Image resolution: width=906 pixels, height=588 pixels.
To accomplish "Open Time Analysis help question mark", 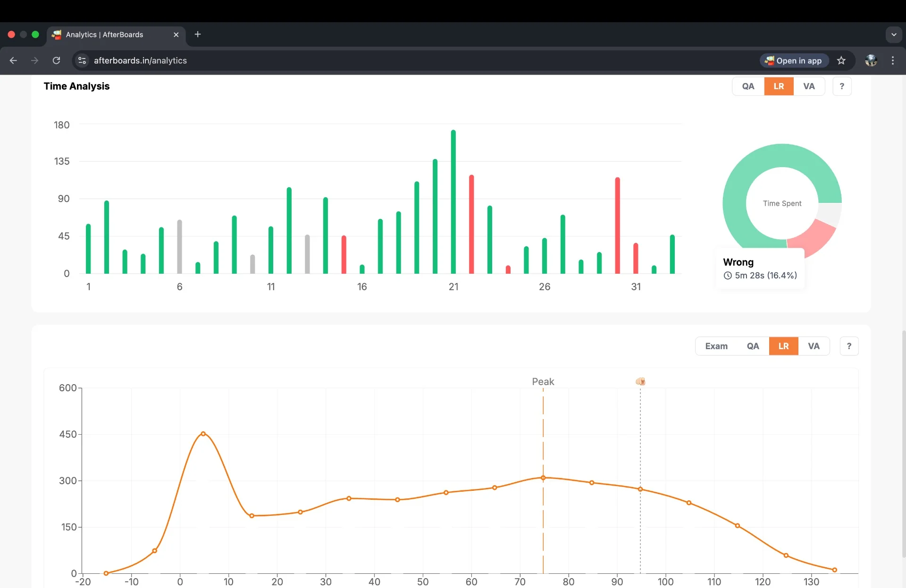I will 842,86.
